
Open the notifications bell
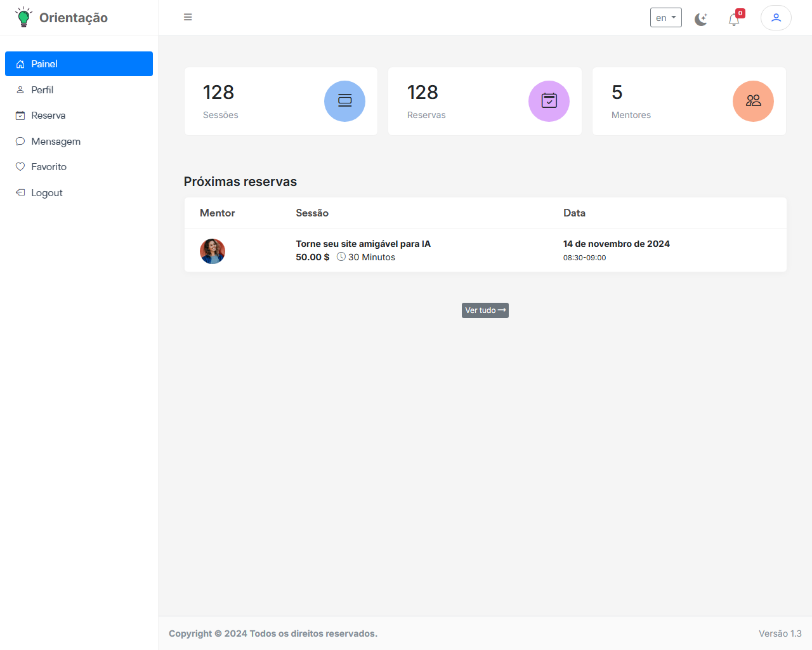coord(733,20)
